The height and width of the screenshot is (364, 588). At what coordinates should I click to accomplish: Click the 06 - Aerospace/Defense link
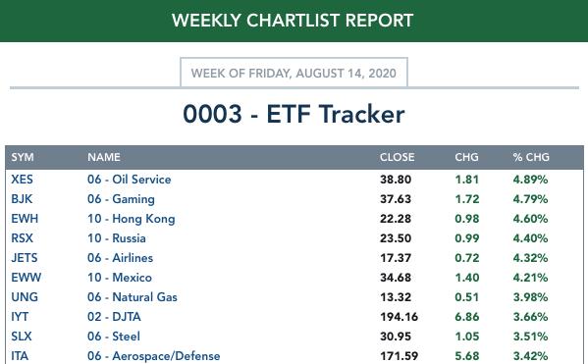(x=154, y=356)
